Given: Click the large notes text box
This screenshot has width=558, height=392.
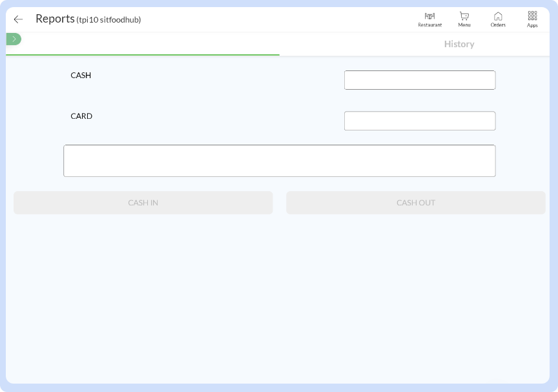Looking at the screenshot, I should pyautogui.click(x=279, y=161).
